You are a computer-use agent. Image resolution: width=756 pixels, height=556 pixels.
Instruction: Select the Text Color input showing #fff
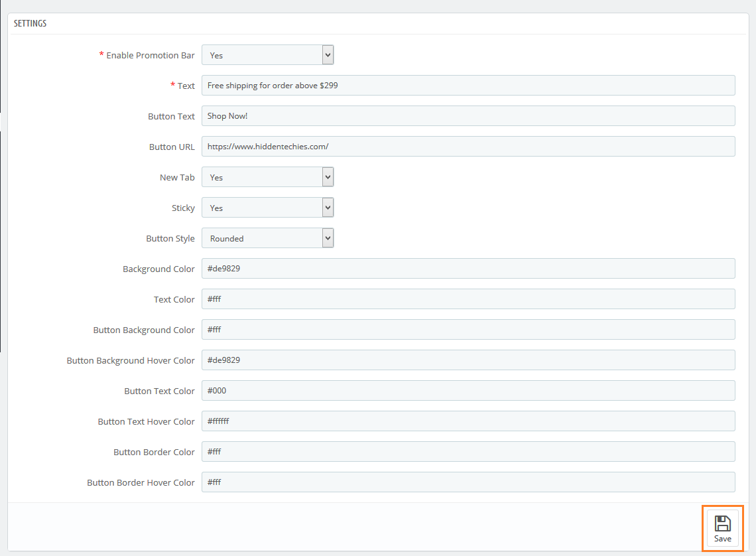469,299
